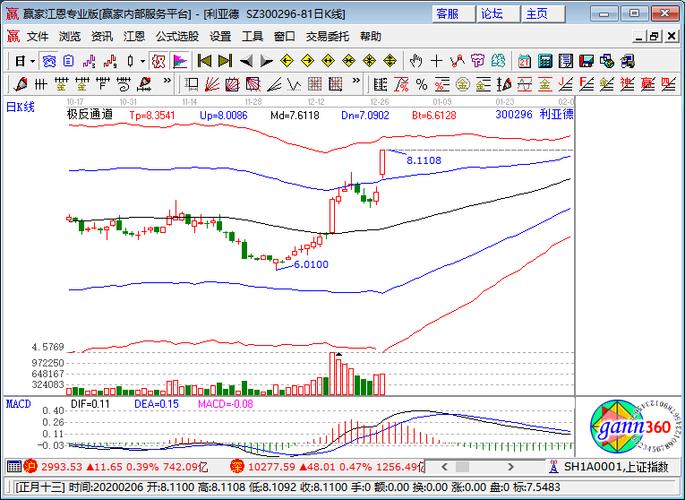Select the crosshair cursor tool

tap(436, 61)
